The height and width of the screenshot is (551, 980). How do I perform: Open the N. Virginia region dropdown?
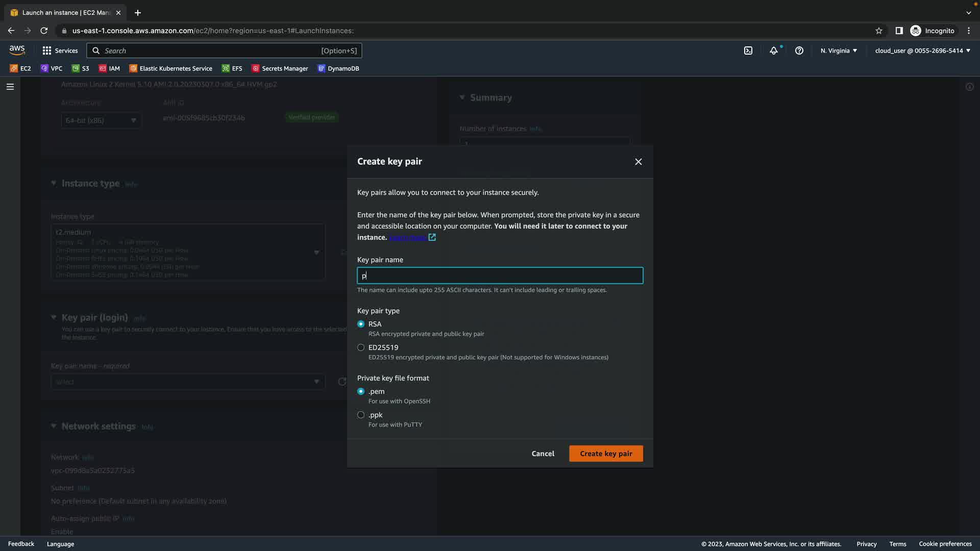coord(839,51)
